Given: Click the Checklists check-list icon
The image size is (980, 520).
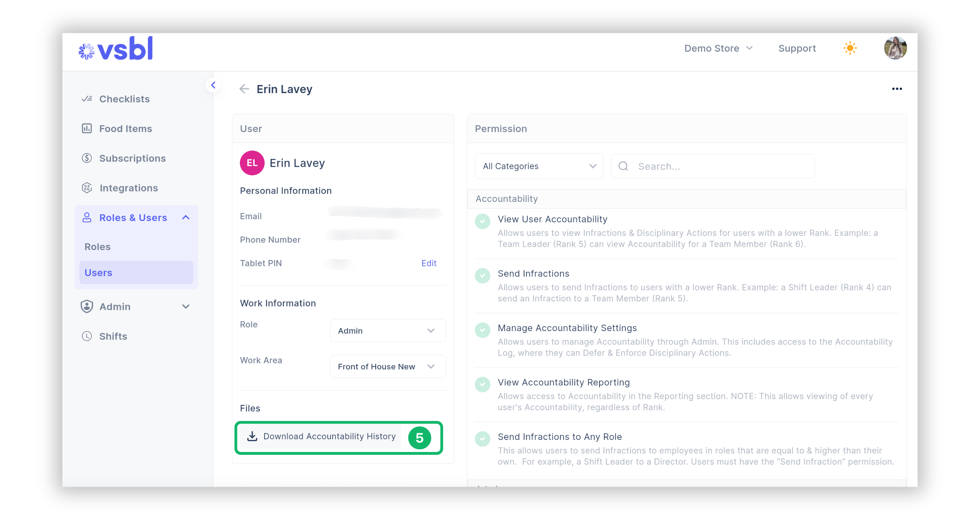Looking at the screenshot, I should 87,99.
